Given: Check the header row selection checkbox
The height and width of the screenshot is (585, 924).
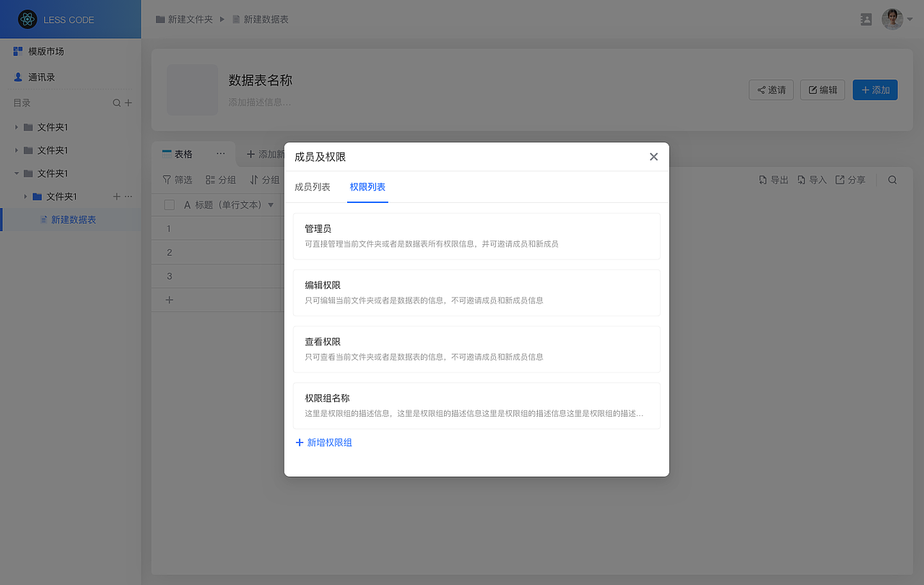Looking at the screenshot, I should click(x=169, y=204).
